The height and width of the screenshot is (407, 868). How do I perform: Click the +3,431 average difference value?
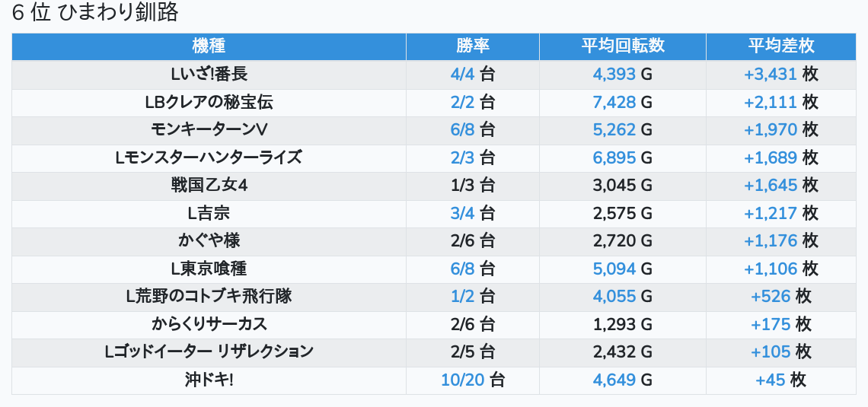[x=770, y=75]
